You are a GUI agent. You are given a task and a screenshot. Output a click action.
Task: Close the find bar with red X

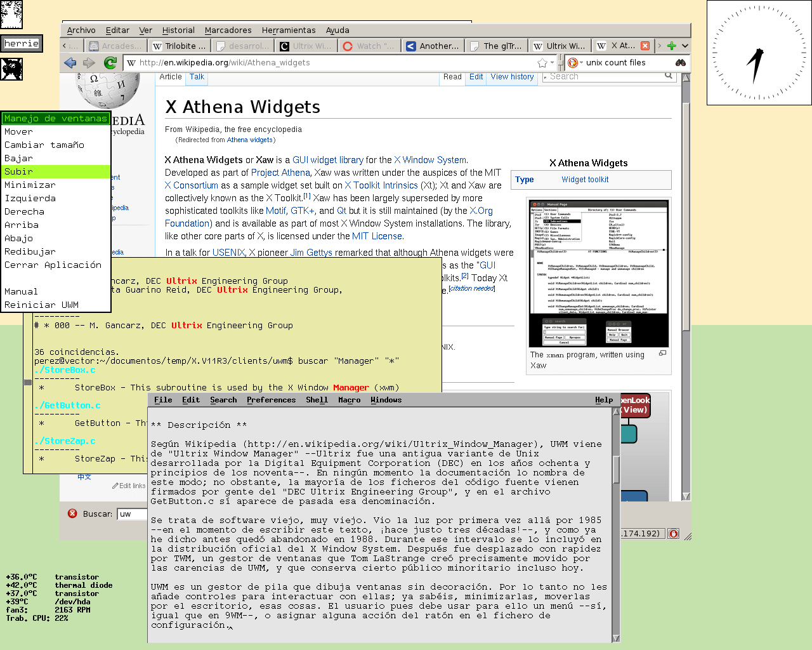pos(72,514)
